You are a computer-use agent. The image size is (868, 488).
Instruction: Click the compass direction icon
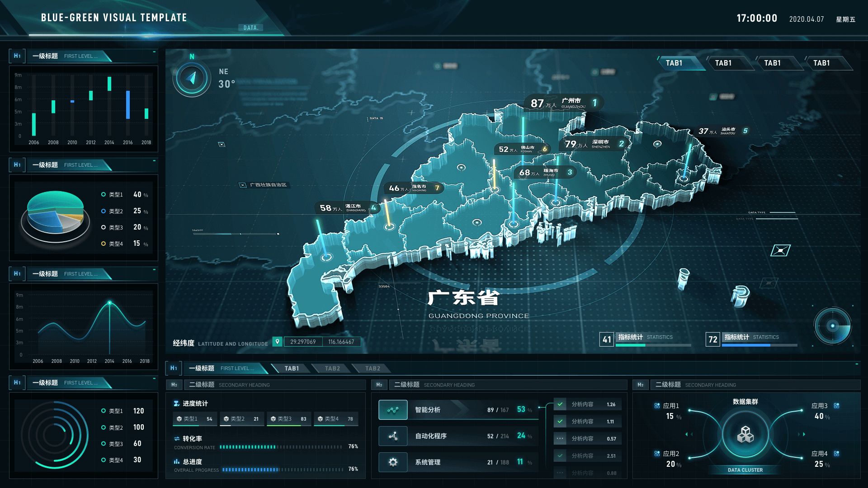tap(192, 78)
